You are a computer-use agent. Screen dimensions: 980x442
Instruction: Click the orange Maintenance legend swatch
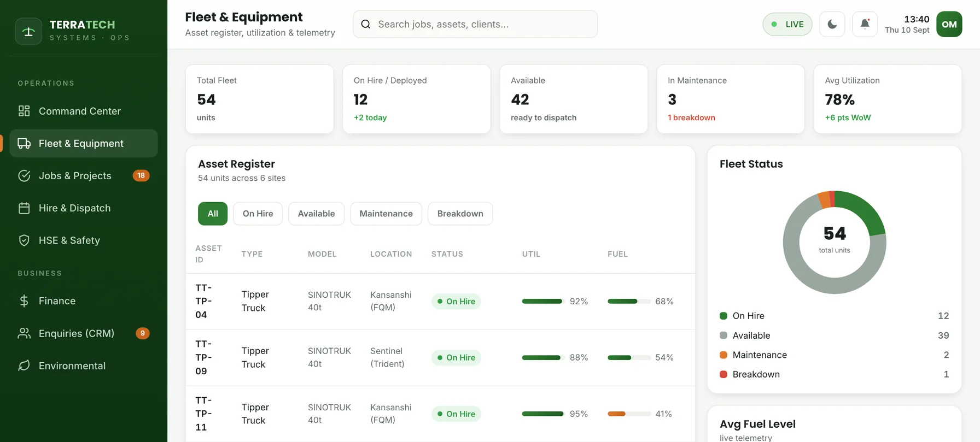pyautogui.click(x=723, y=355)
